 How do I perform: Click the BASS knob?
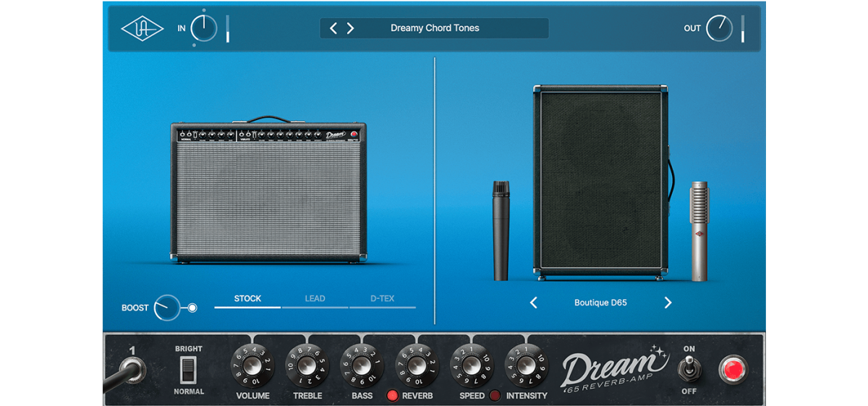[362, 366]
